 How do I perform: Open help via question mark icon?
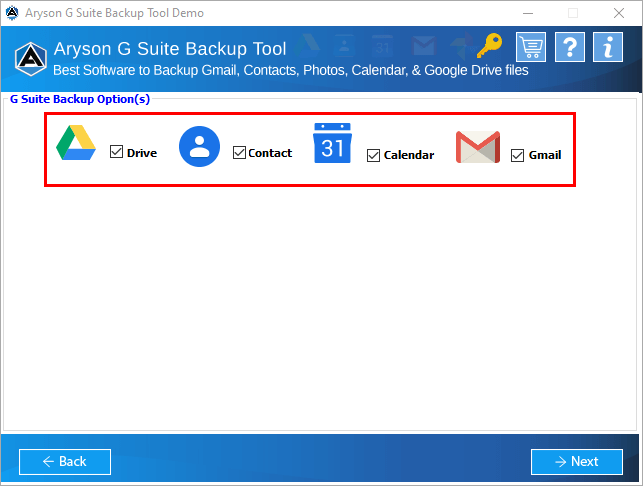(x=570, y=47)
